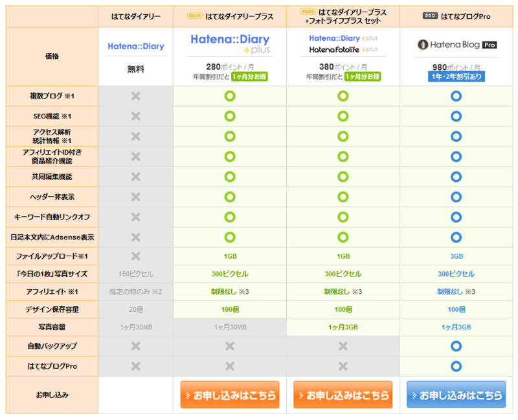Image resolution: width=518 pixels, height=420 pixels.
Task: Click the 1GB value in ダイアリープラス column
Action: click(x=230, y=256)
